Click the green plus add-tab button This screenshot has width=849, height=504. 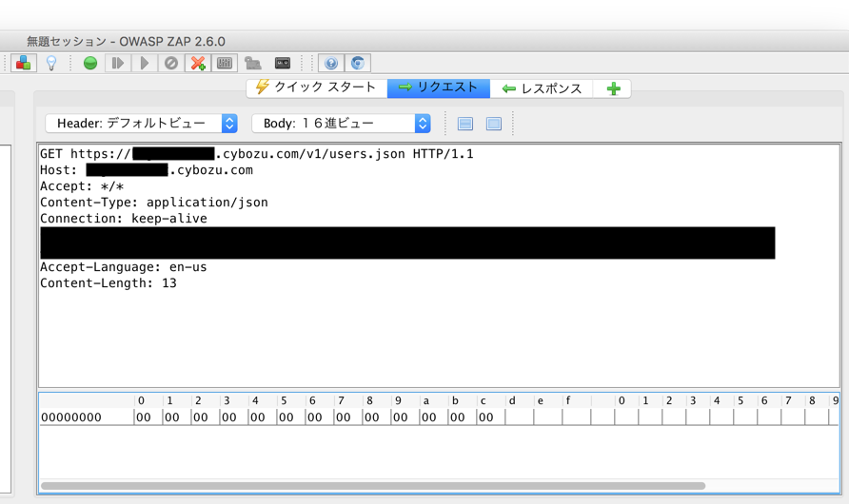point(613,88)
